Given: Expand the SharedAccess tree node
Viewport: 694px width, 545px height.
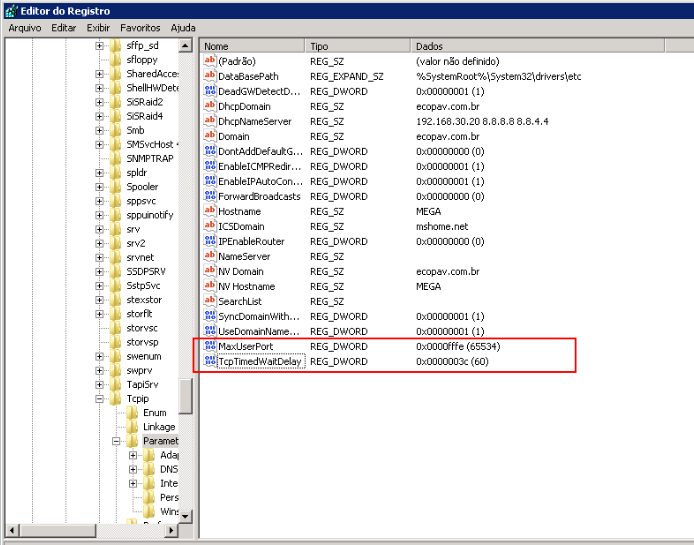Looking at the screenshot, I should (x=100, y=74).
